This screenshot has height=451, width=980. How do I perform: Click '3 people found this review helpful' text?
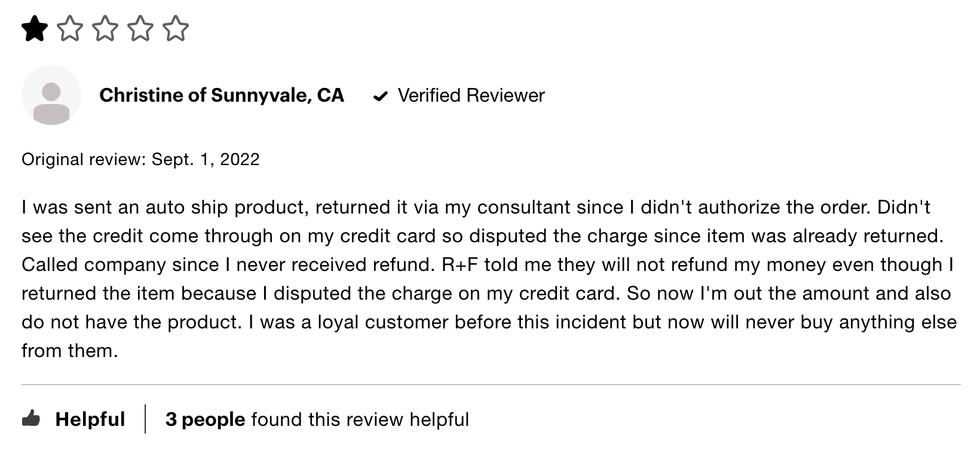[317, 419]
